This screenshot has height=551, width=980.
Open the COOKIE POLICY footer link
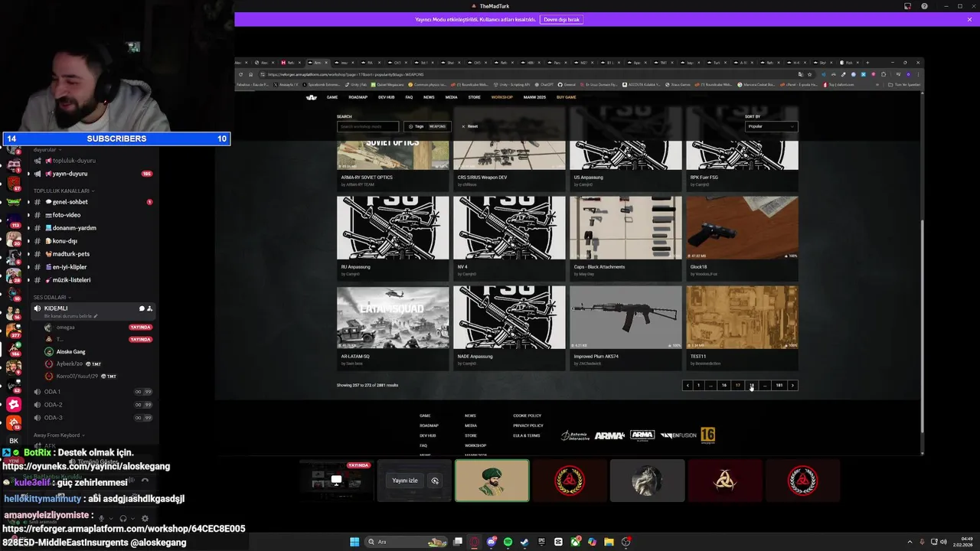coord(527,416)
